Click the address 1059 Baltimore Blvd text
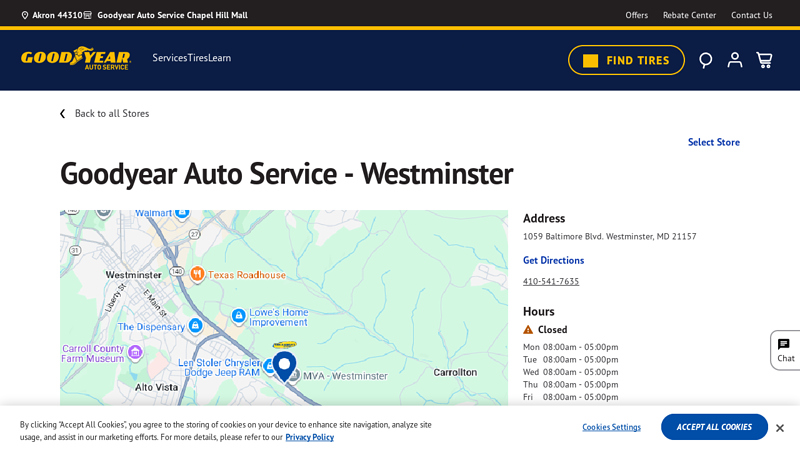The width and height of the screenshot is (800, 450). click(610, 236)
